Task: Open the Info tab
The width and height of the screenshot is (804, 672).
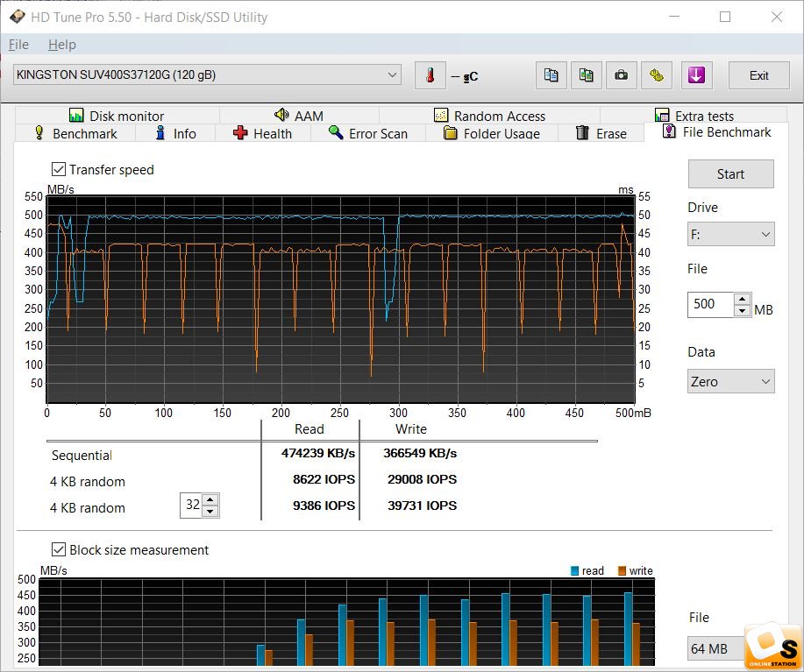Action: (x=175, y=133)
